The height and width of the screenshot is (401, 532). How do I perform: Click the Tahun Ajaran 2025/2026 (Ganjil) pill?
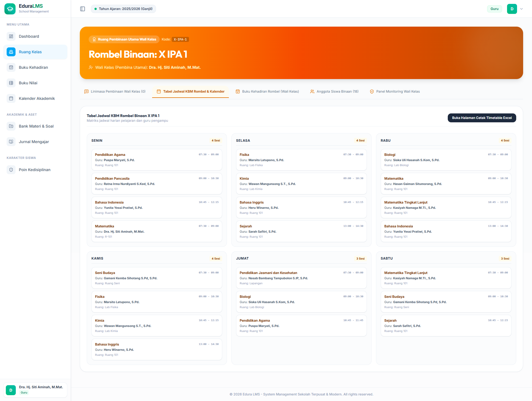coord(123,9)
